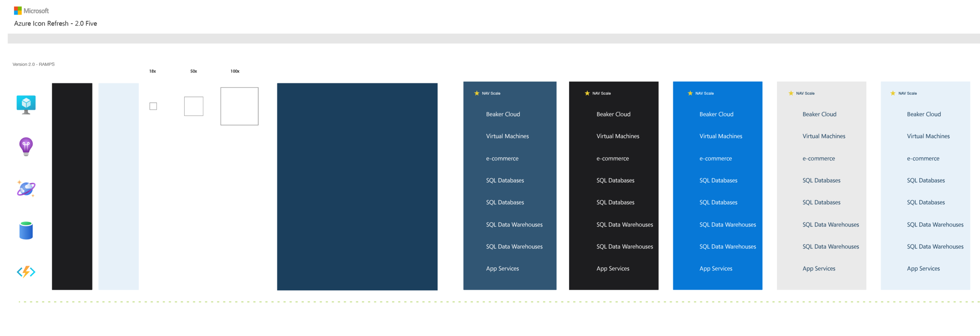Screen dimensions: 980x336
Task: Click "NAV Scale" heading in slate blue panel
Action: coord(491,93)
